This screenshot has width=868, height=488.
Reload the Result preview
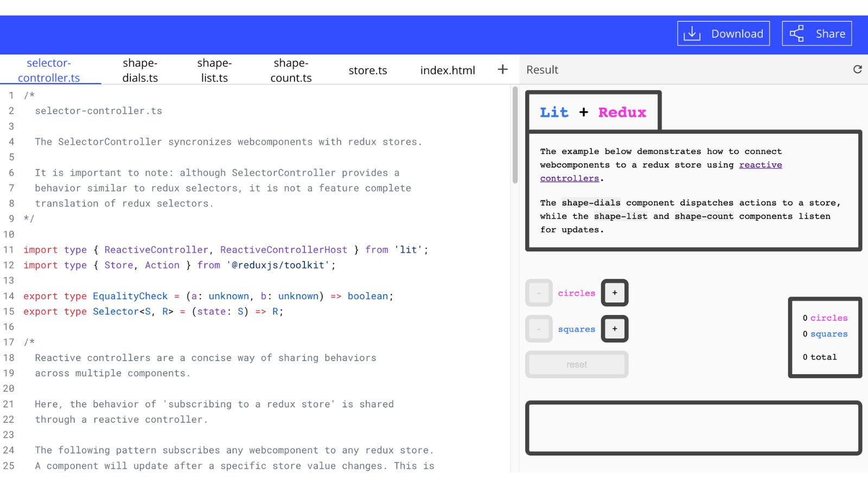click(857, 69)
